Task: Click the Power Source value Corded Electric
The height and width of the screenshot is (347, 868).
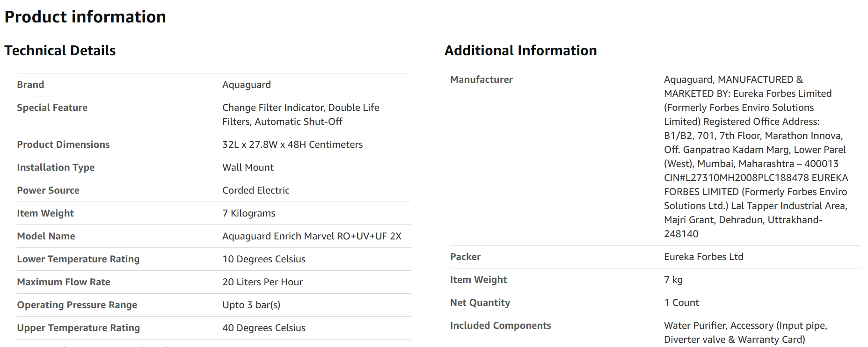Action: (x=256, y=190)
